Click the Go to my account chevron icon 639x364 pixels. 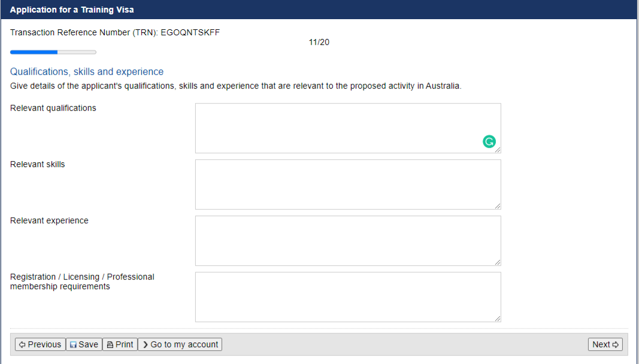tap(146, 345)
